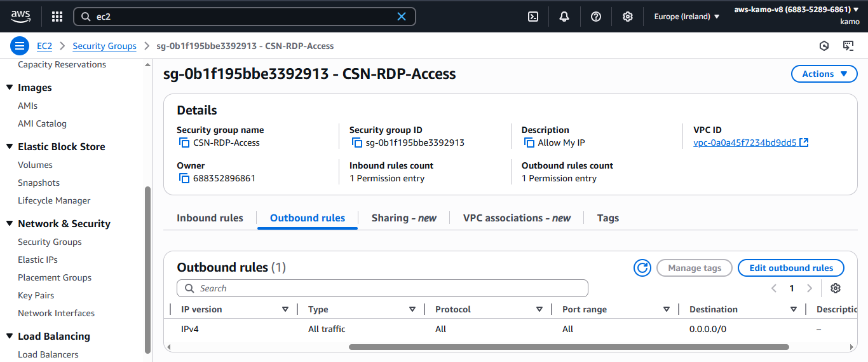Click the magnifier icon in the top search bar
868x362 pixels.
(86, 17)
